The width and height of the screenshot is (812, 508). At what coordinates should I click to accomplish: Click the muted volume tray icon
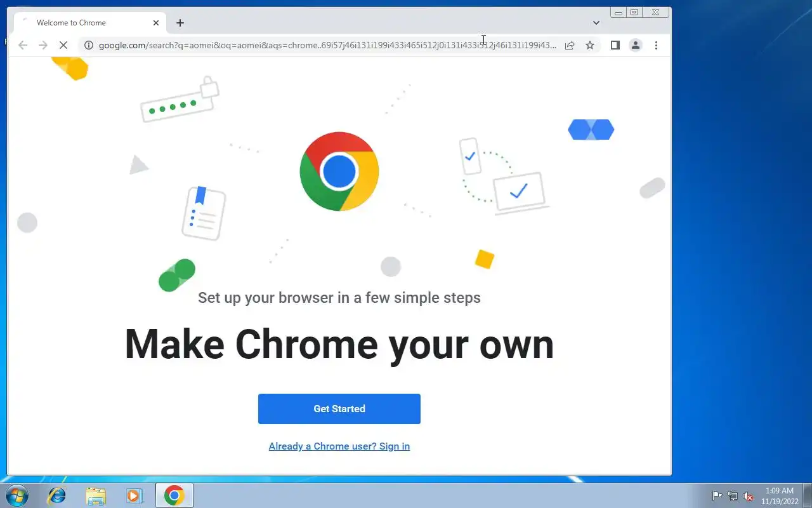coord(748,496)
